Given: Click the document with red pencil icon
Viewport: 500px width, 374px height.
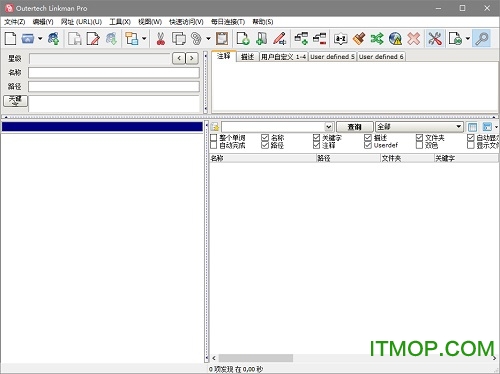Looking at the screenshot, I should point(93,39).
